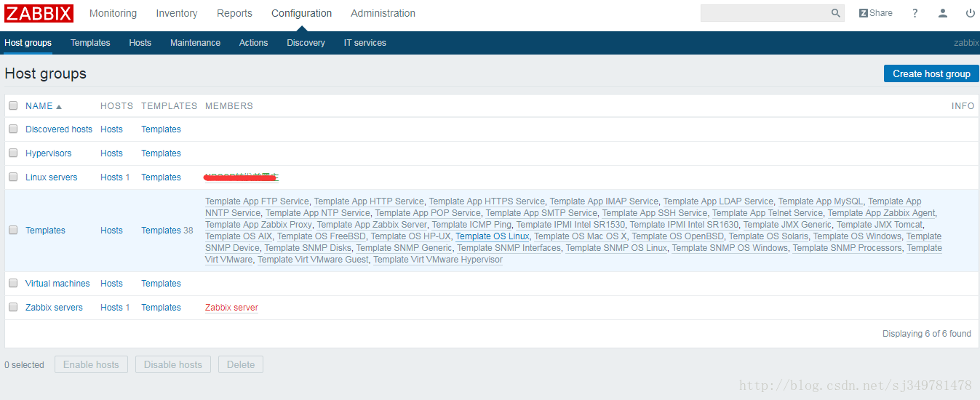Switch to the Templates submenu tab
This screenshot has height=400, width=980.
(x=90, y=43)
